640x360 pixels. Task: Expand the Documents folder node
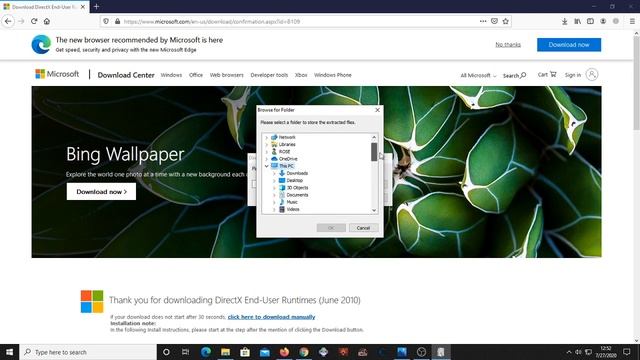coord(274,195)
